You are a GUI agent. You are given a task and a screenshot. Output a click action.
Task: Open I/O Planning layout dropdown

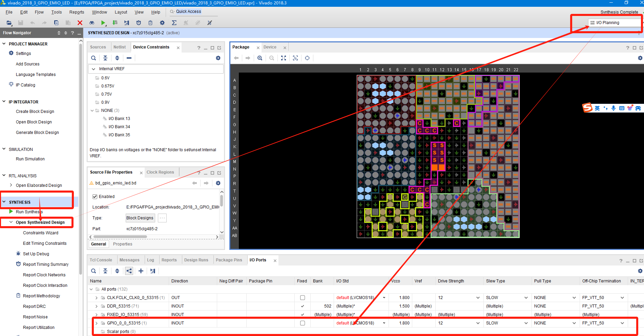tap(615, 23)
